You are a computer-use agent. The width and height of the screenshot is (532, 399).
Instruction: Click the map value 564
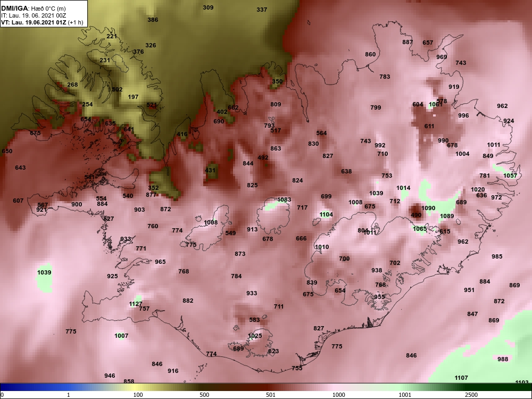[x=321, y=133]
